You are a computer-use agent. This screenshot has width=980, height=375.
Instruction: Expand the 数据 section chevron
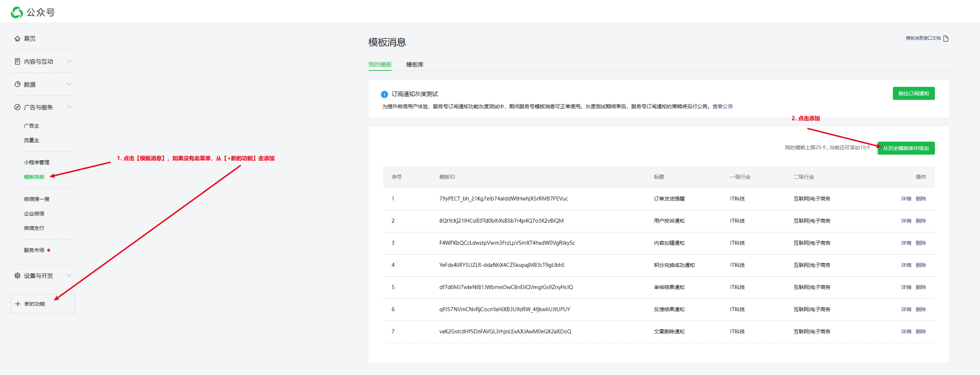pyautogui.click(x=69, y=84)
